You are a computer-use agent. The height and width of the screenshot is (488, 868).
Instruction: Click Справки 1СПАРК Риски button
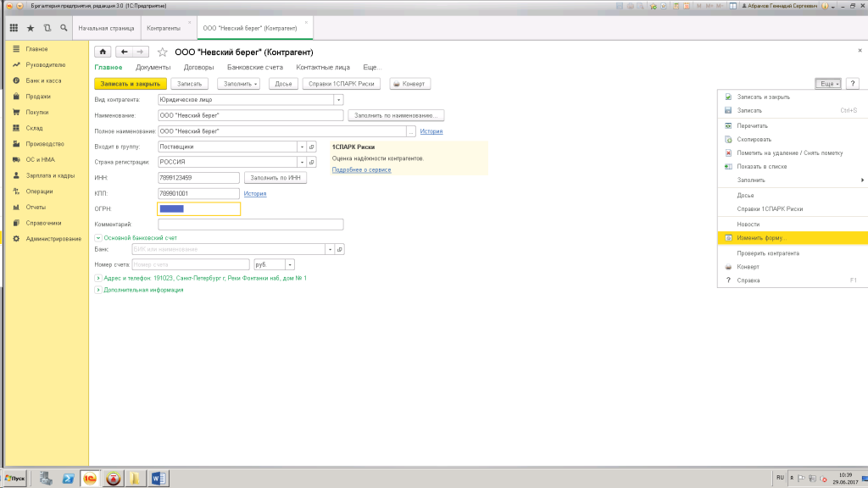coord(341,84)
